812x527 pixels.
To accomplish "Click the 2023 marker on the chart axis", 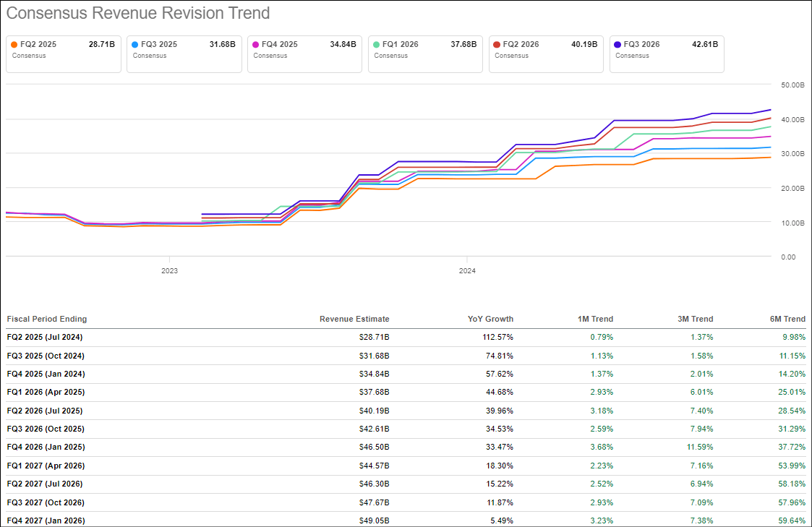I will click(169, 271).
